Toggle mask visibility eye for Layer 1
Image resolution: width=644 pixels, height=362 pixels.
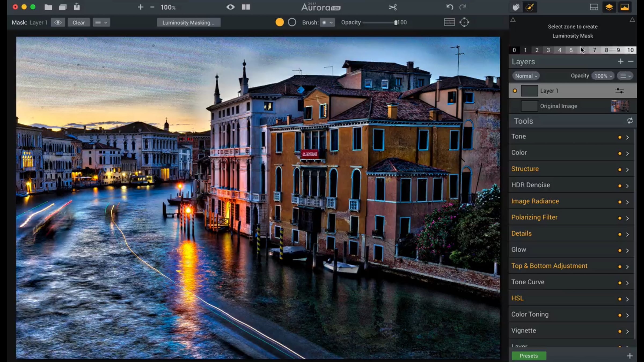pyautogui.click(x=58, y=23)
